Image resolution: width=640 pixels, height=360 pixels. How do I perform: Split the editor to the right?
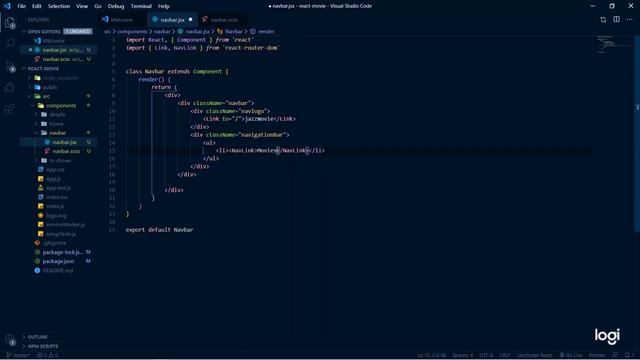pyautogui.click(x=616, y=20)
